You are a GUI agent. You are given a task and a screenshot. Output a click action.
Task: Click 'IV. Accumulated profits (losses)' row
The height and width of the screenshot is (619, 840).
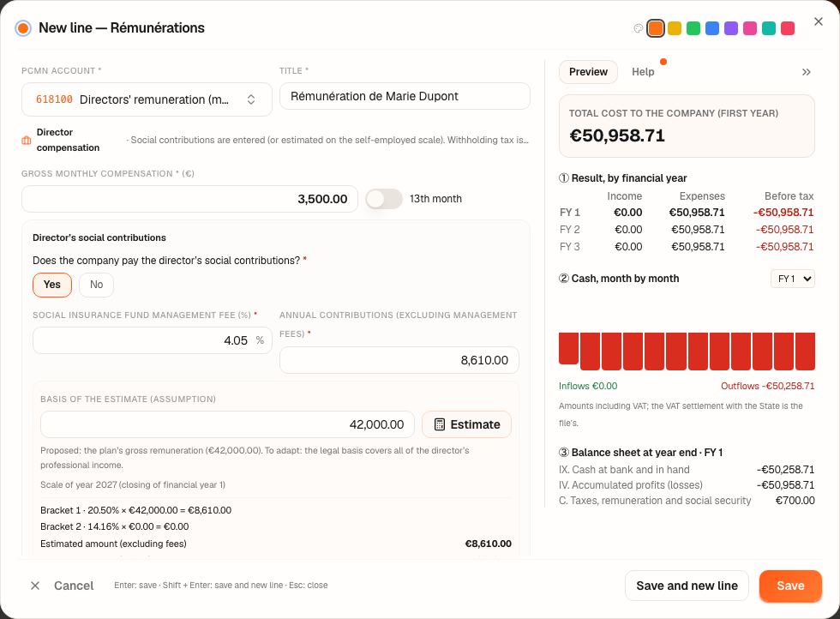[687, 485]
